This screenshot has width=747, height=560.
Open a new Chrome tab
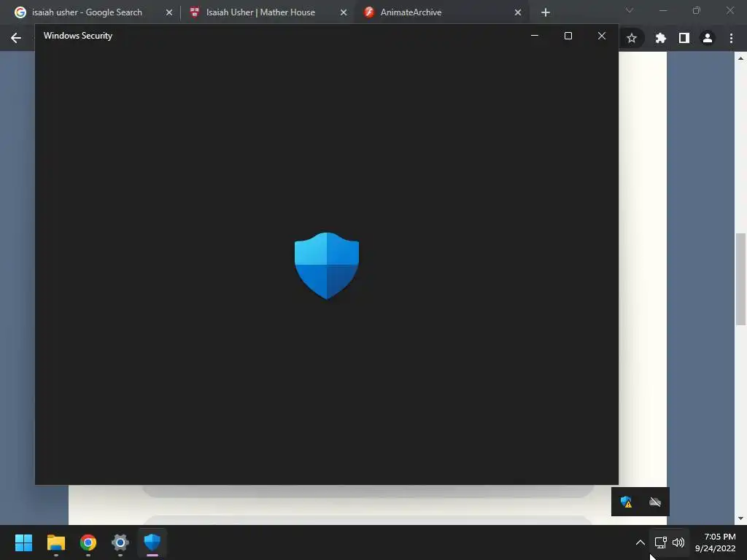point(546,12)
